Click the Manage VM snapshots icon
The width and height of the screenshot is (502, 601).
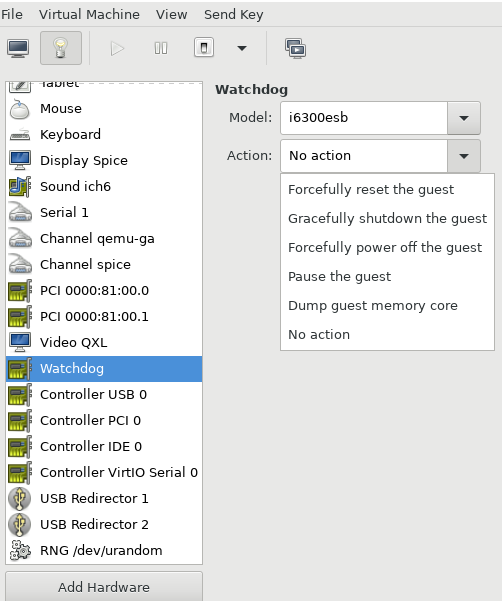pos(295,48)
